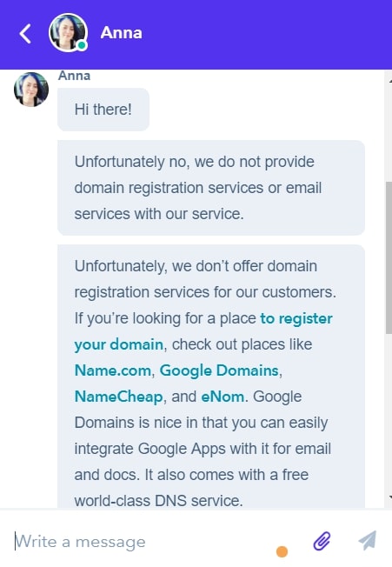Click the 'Unfortunately no' message bubble

[x=211, y=188]
